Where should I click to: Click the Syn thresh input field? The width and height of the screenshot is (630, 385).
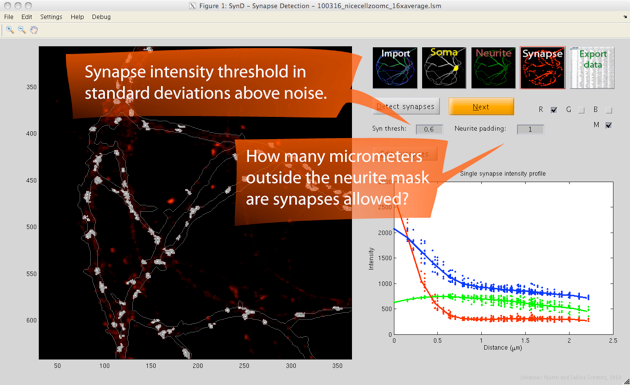pos(429,129)
